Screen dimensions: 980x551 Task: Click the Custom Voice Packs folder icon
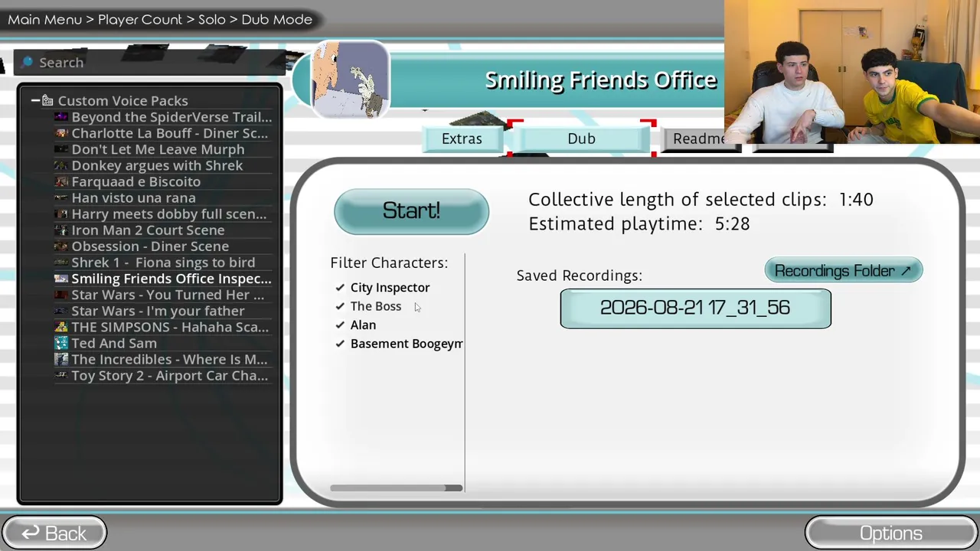(47, 100)
